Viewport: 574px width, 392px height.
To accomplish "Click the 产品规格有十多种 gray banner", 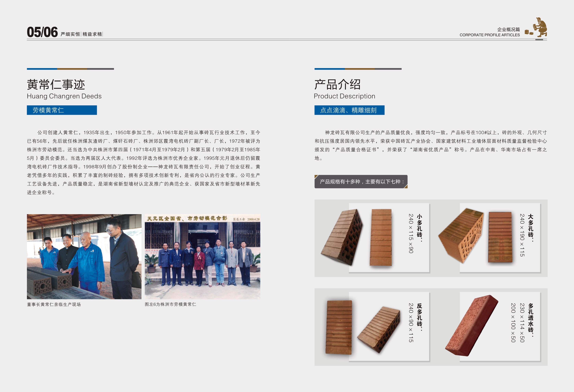I will point(361,182).
